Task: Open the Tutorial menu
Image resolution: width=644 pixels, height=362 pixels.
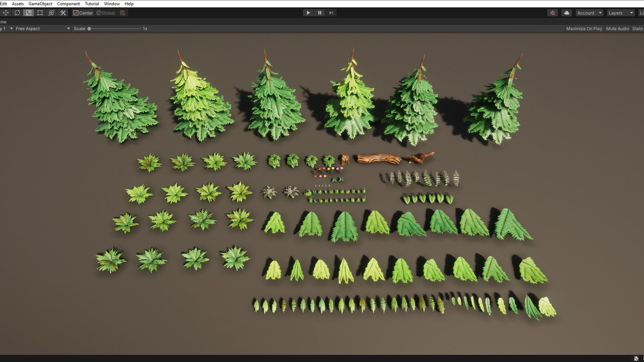Action: [x=92, y=4]
